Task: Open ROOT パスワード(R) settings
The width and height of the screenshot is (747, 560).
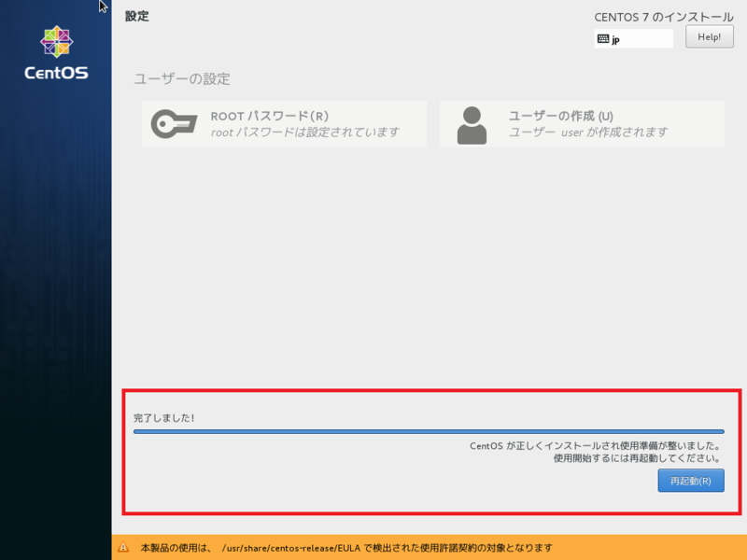Action: (285, 124)
